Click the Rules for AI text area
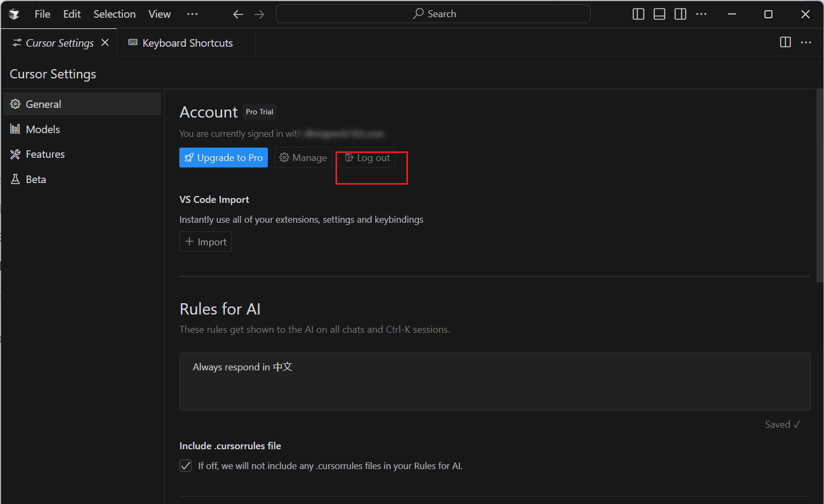This screenshot has height=504, width=824. click(x=495, y=382)
